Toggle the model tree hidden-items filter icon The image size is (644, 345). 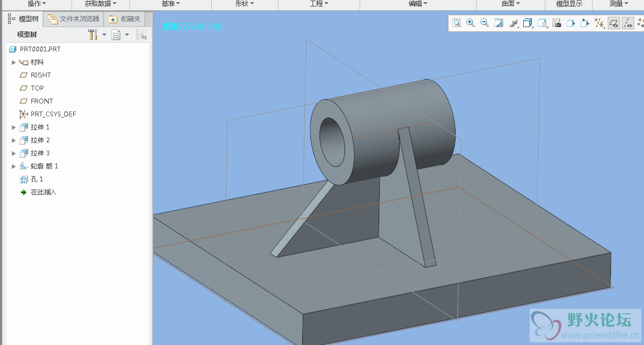click(141, 35)
